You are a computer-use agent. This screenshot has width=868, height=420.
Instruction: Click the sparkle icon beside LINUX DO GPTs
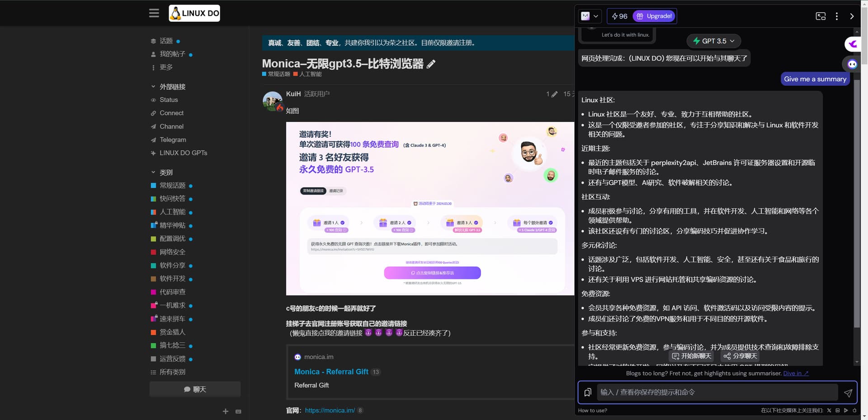point(153,153)
